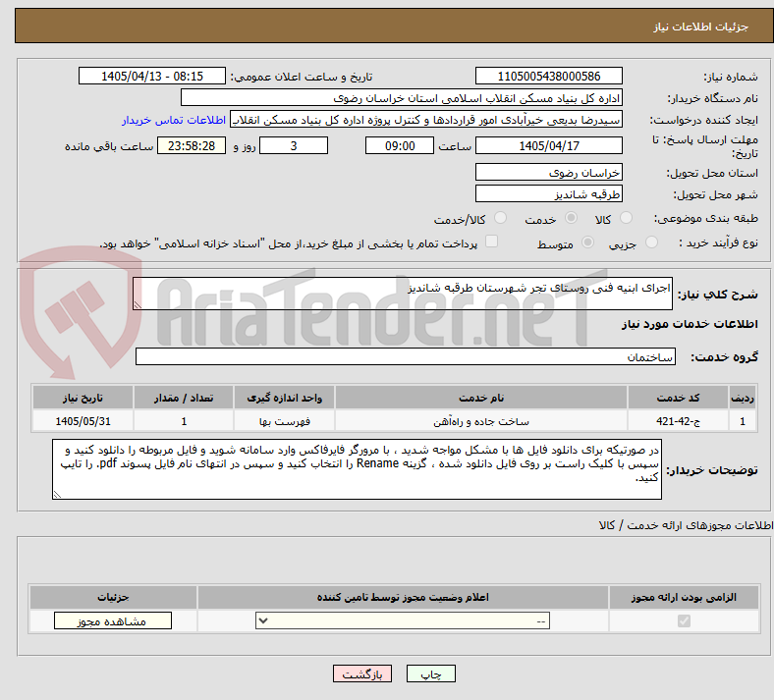The height and width of the screenshot is (700, 774).
Task: Click the تعداد / مقدار column header
Action: pos(184,398)
